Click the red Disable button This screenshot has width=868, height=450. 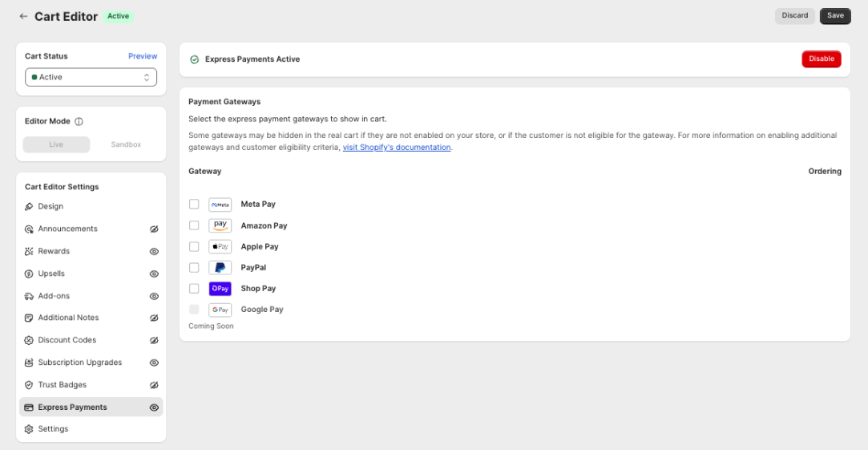click(822, 59)
